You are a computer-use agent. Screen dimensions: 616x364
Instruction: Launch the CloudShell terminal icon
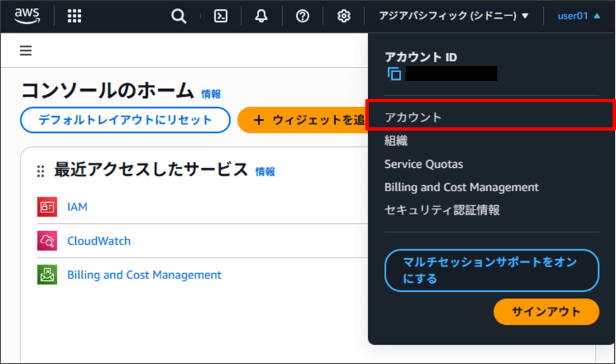click(221, 16)
